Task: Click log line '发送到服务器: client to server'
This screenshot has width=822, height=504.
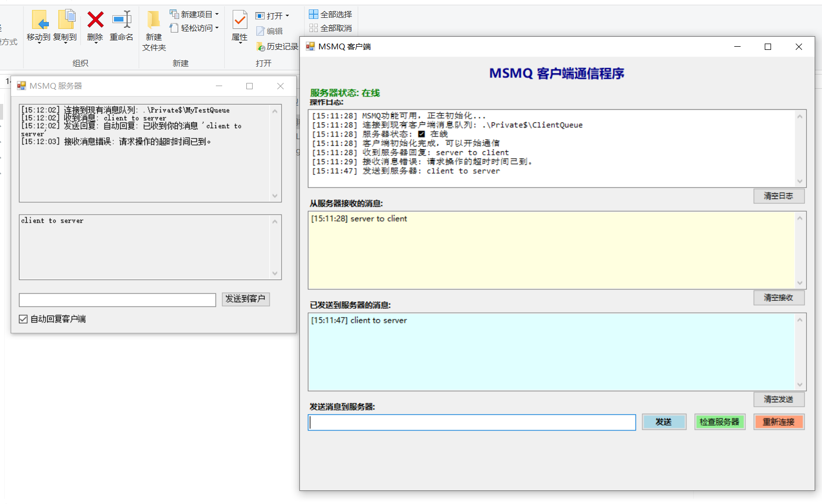Action: click(405, 171)
